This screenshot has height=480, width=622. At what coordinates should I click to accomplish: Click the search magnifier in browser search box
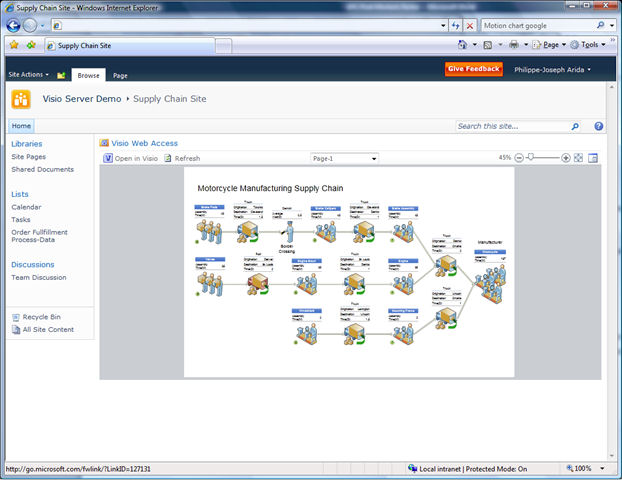(601, 25)
